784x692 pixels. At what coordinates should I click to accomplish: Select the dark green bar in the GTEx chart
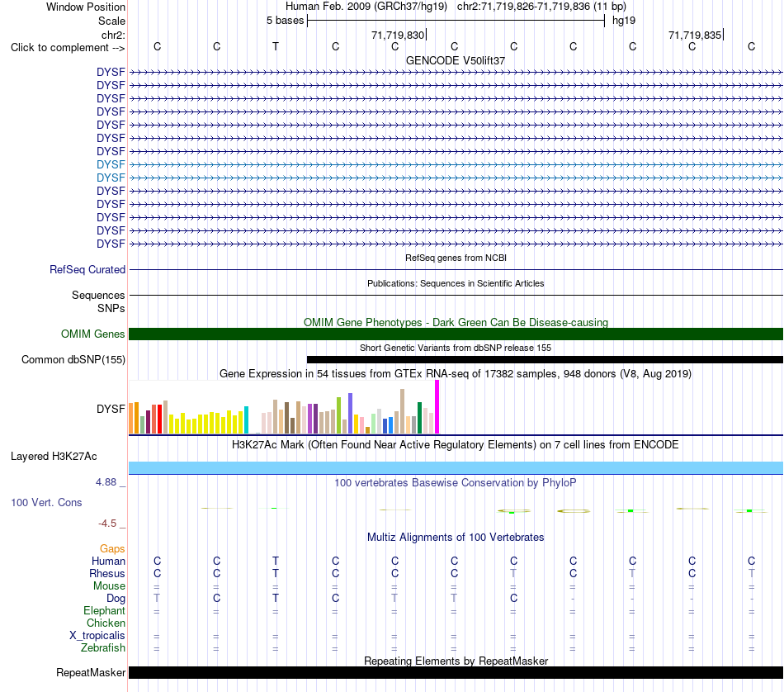click(x=419, y=418)
